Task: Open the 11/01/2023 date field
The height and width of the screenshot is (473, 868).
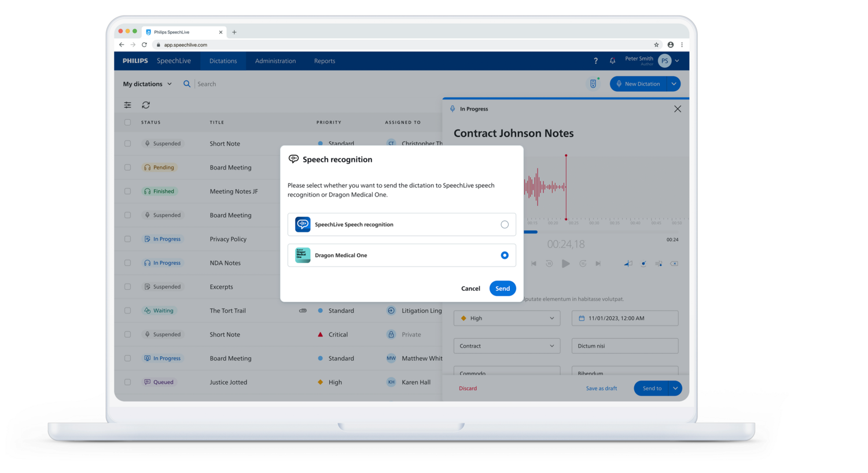Action: 625,318
